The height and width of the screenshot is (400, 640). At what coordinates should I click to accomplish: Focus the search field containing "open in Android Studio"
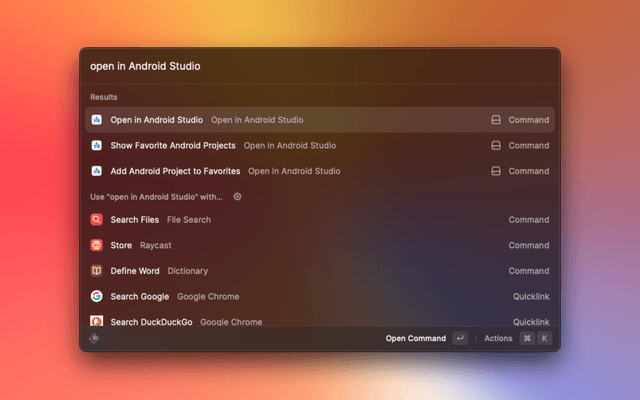[x=320, y=66]
